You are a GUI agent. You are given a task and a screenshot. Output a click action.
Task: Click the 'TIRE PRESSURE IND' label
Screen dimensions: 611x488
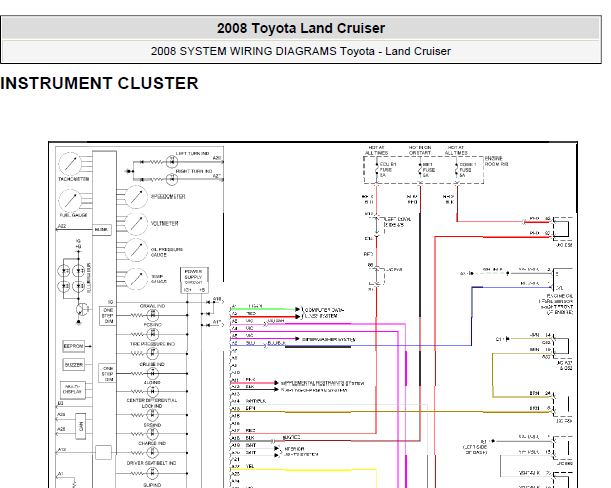pos(152,344)
